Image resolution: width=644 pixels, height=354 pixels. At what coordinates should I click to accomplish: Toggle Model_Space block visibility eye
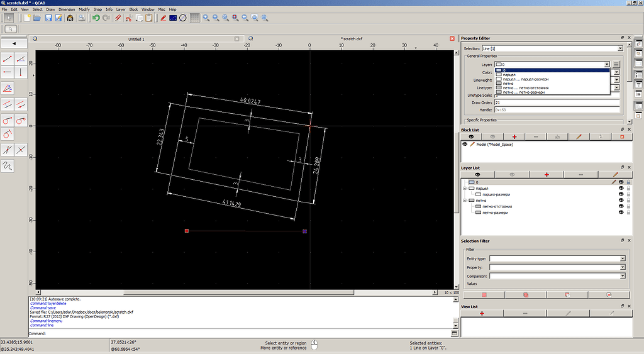coord(465,145)
